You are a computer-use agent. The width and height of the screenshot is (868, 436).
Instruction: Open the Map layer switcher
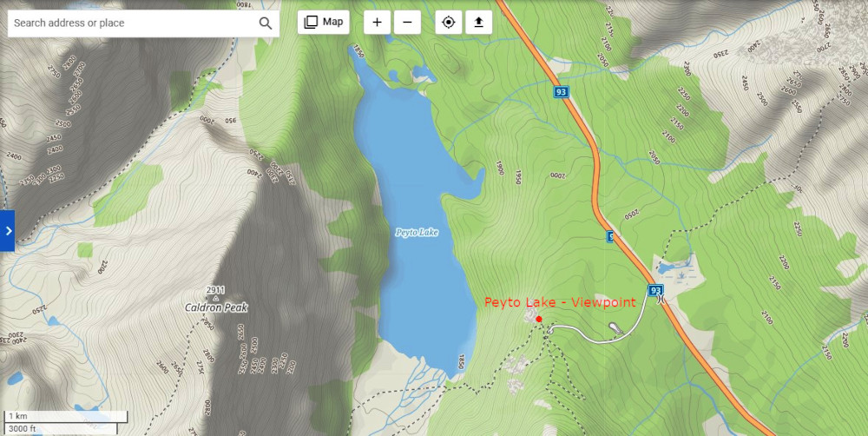[x=323, y=23]
